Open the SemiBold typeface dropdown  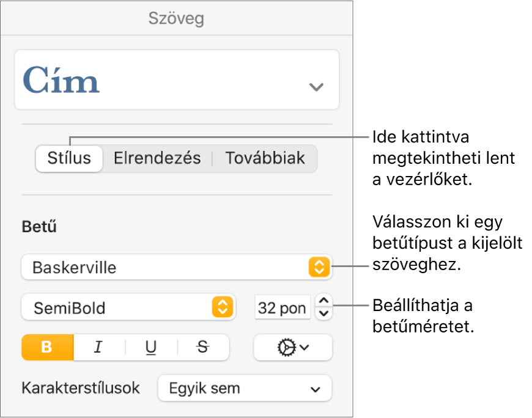[128, 308]
